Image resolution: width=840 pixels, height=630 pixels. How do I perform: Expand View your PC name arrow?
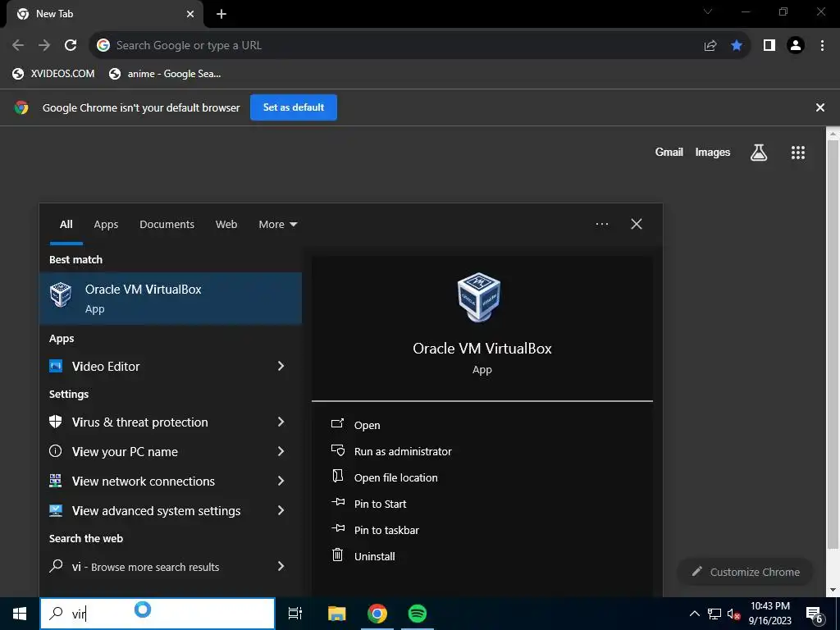[x=281, y=452]
